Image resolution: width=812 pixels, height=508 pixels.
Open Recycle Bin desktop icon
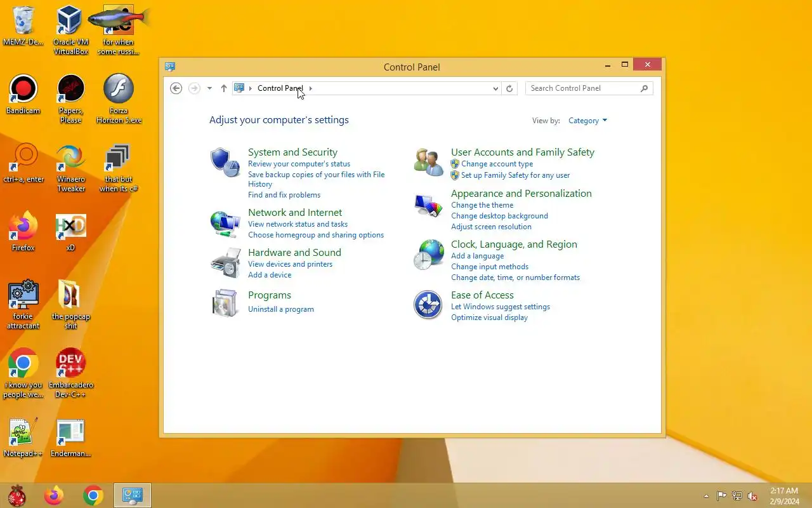(x=23, y=27)
